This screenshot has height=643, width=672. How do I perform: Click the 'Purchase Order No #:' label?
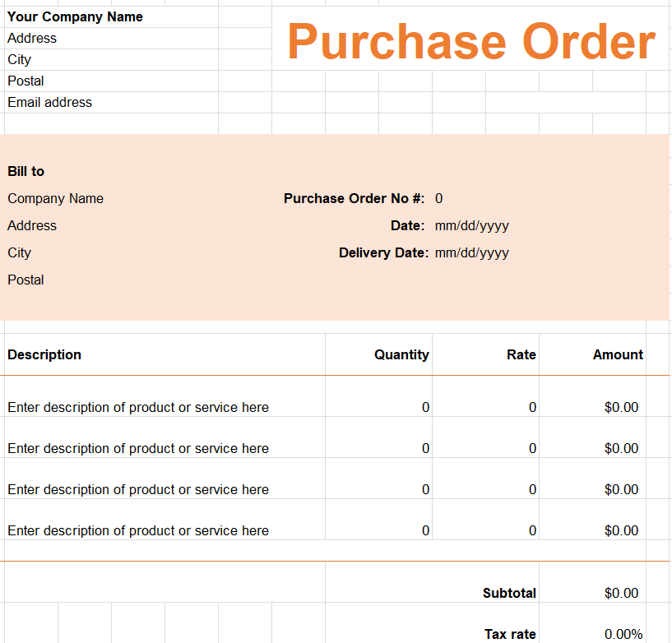pos(354,198)
